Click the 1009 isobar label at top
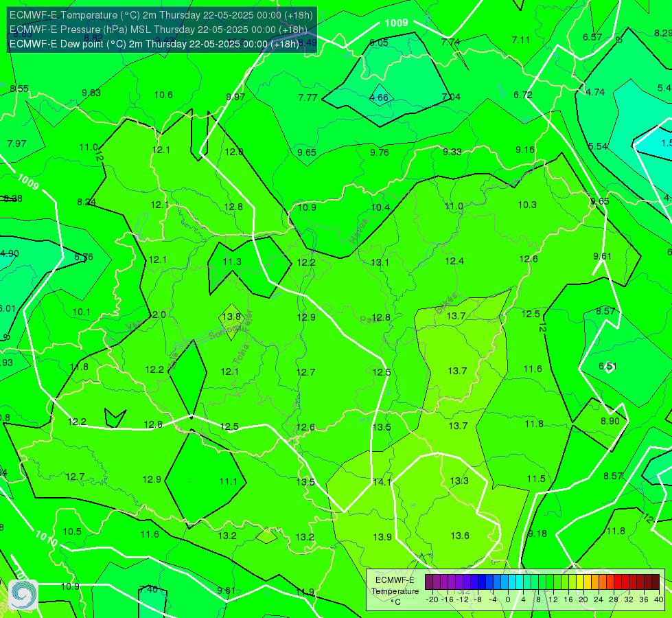 pyautogui.click(x=397, y=23)
